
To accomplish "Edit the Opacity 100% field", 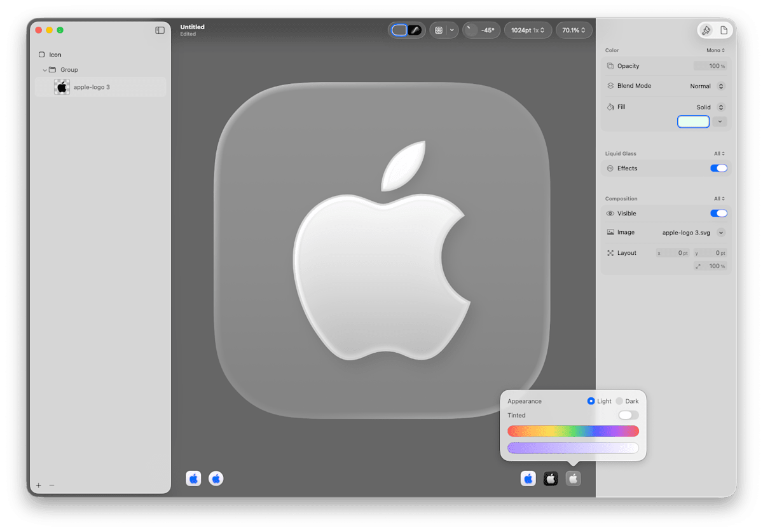I will pyautogui.click(x=710, y=66).
